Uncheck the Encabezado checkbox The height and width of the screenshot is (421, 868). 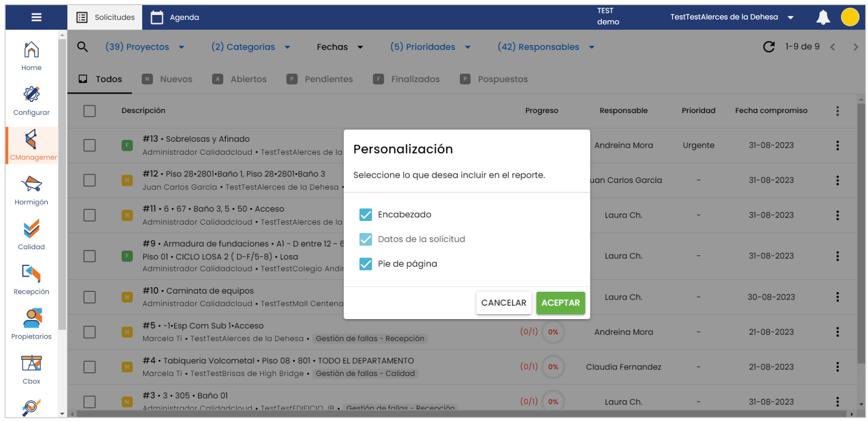(365, 214)
